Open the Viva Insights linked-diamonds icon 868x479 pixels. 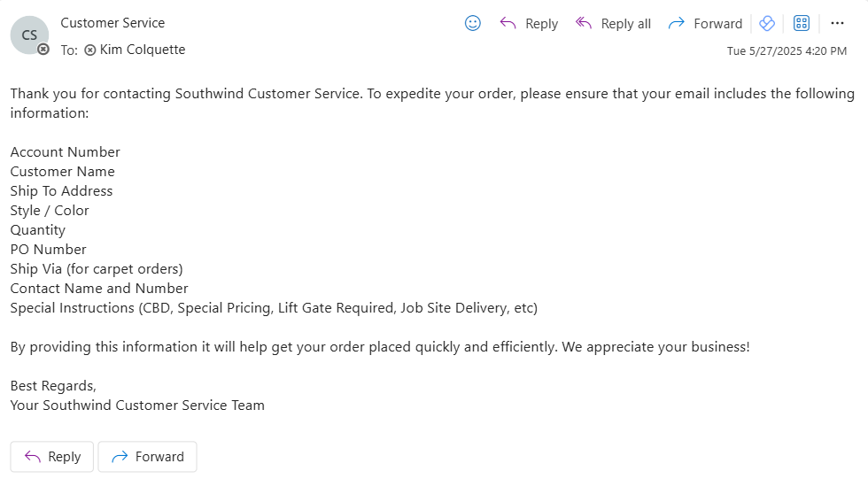(767, 23)
